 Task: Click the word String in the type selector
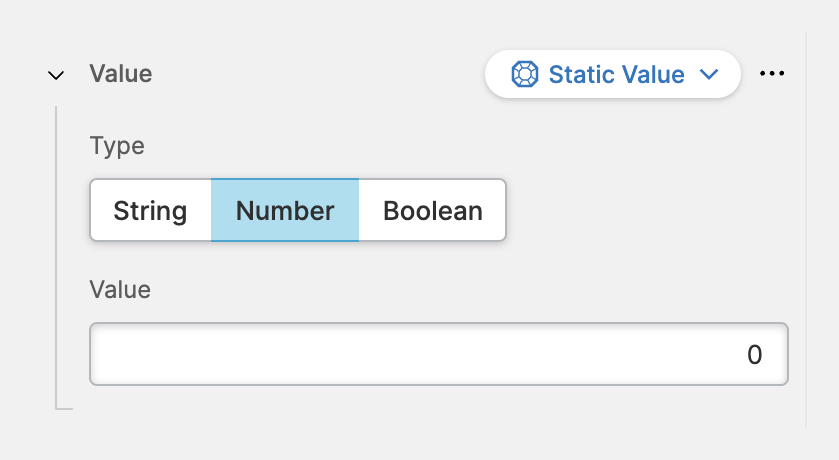[x=150, y=211]
